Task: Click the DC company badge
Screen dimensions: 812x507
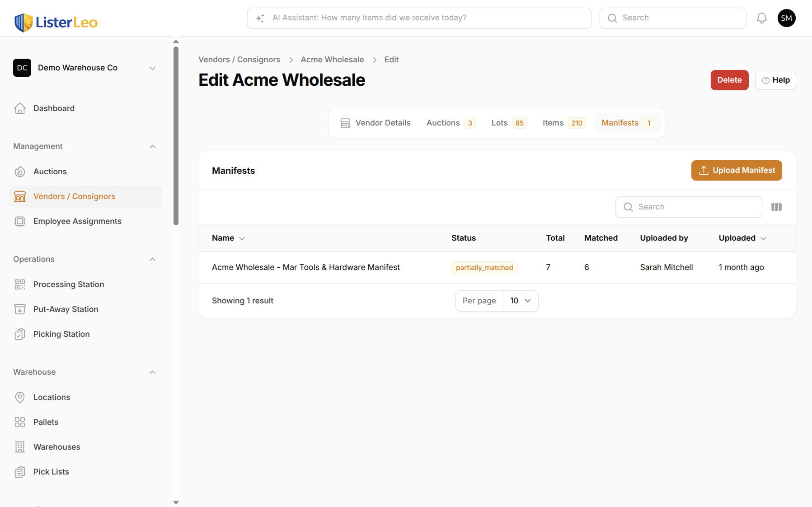Action: 22,68
